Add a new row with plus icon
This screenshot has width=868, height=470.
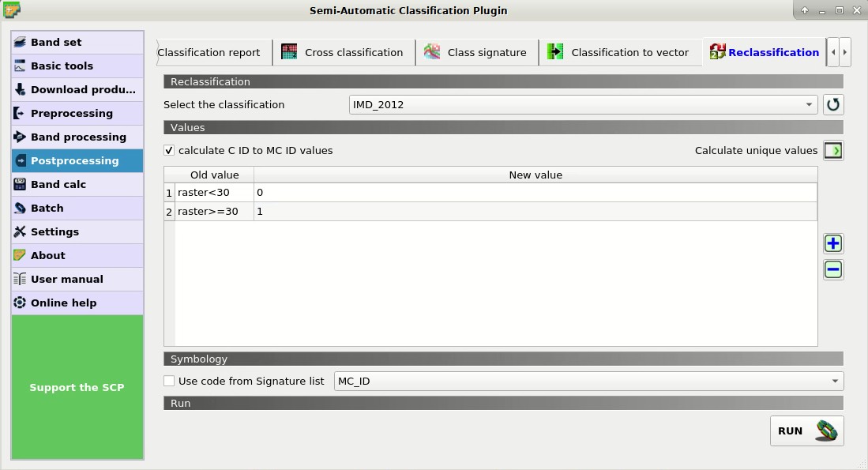(833, 243)
